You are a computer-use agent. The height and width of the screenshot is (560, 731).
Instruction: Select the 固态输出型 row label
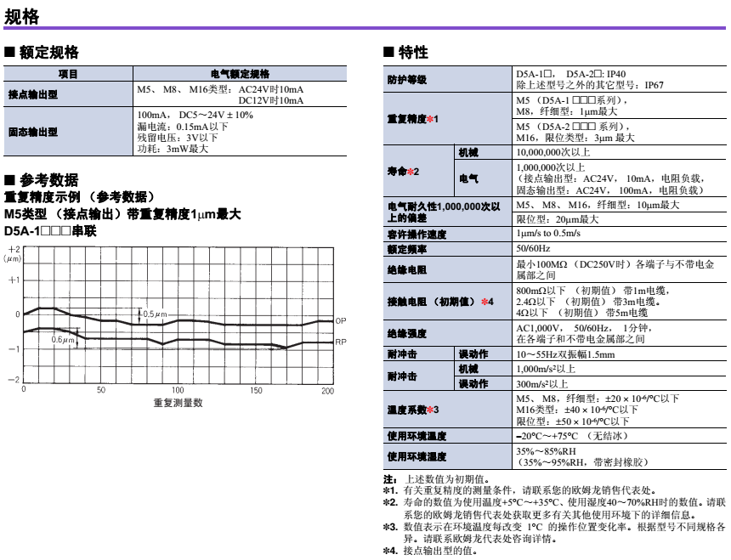[x=33, y=132]
